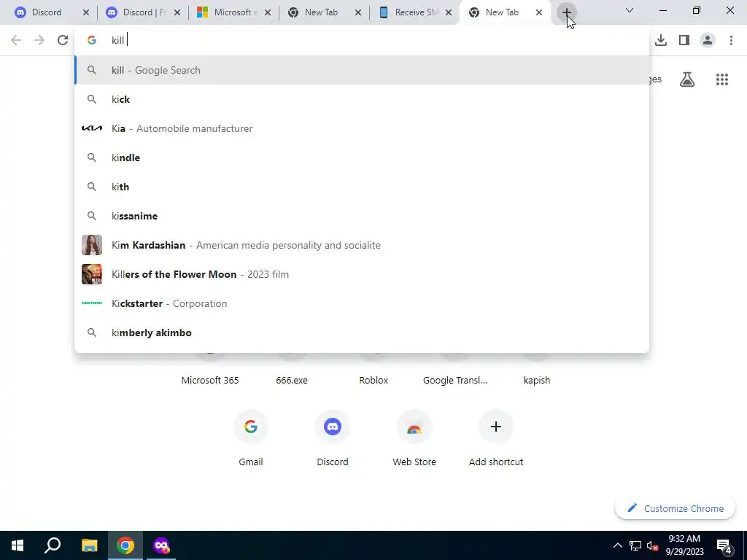Go back with the back arrow
Image resolution: width=747 pixels, height=560 pixels.
(x=16, y=40)
